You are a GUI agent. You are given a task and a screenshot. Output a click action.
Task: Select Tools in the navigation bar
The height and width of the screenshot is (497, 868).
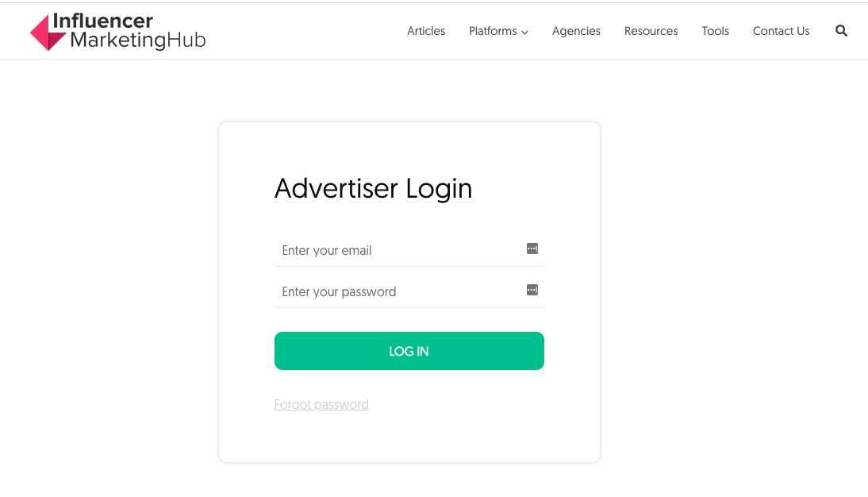tap(715, 31)
